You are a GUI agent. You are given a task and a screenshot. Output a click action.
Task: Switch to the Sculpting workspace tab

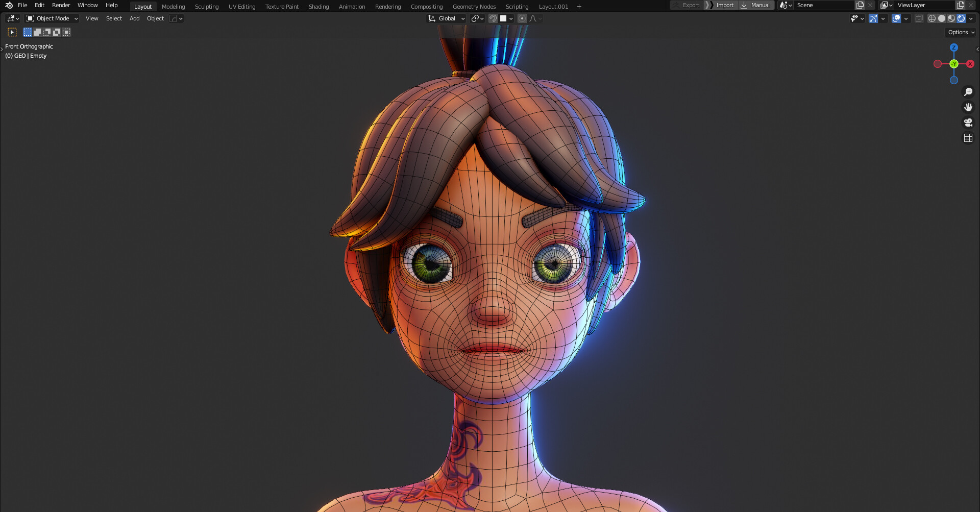click(207, 6)
